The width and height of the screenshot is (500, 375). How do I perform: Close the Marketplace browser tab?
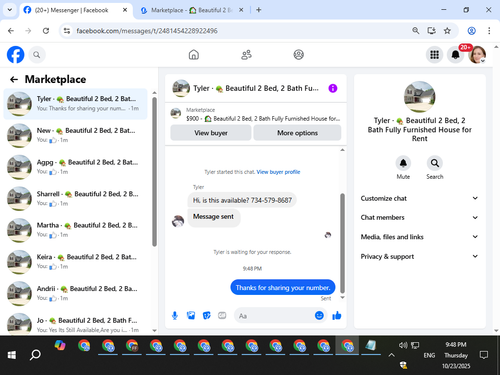pos(241,10)
